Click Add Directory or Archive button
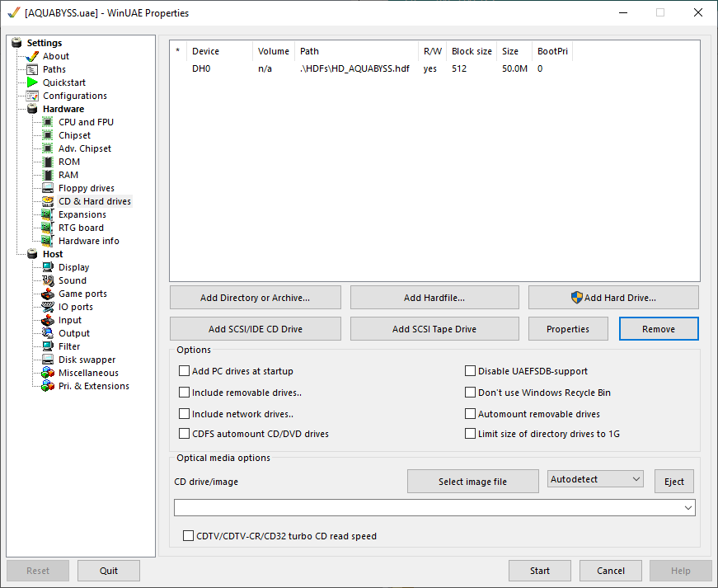Image resolution: width=718 pixels, height=588 pixels. tap(255, 298)
